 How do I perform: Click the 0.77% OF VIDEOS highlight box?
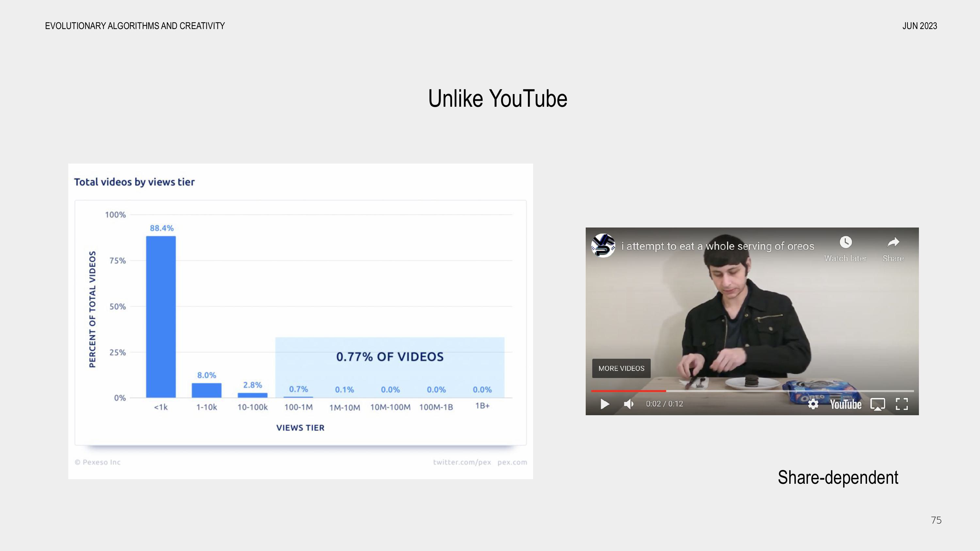point(390,356)
